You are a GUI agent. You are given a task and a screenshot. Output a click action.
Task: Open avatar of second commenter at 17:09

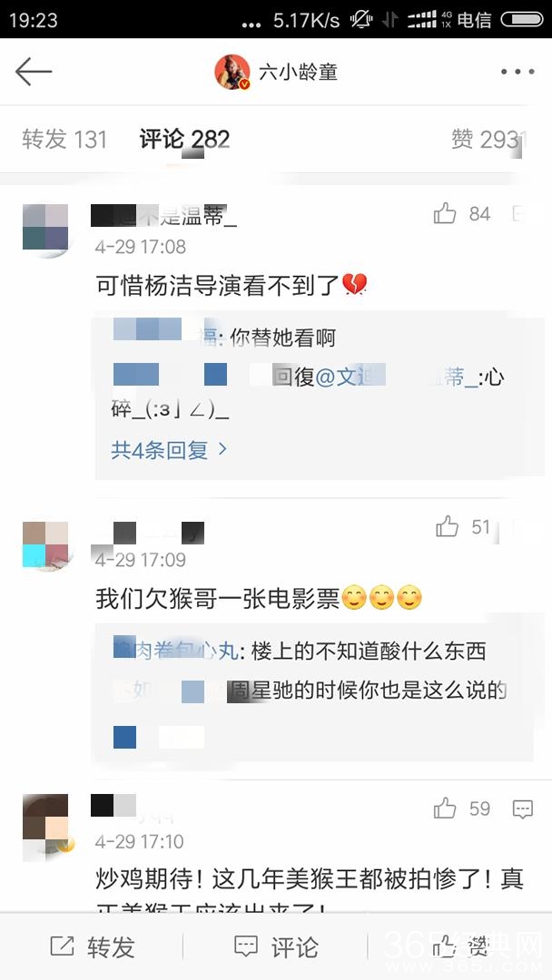pos(45,544)
